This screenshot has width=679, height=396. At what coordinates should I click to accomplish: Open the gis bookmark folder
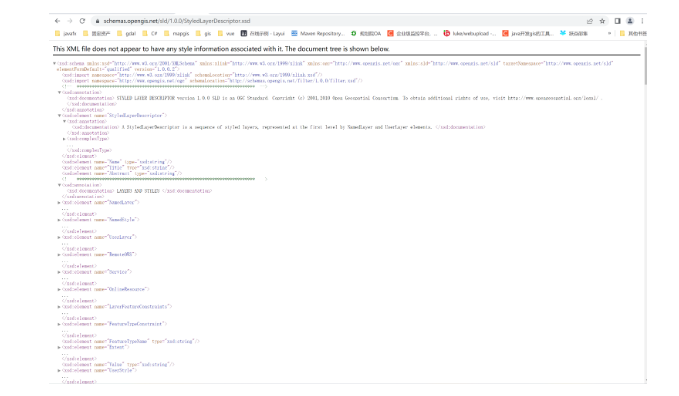coord(203,33)
